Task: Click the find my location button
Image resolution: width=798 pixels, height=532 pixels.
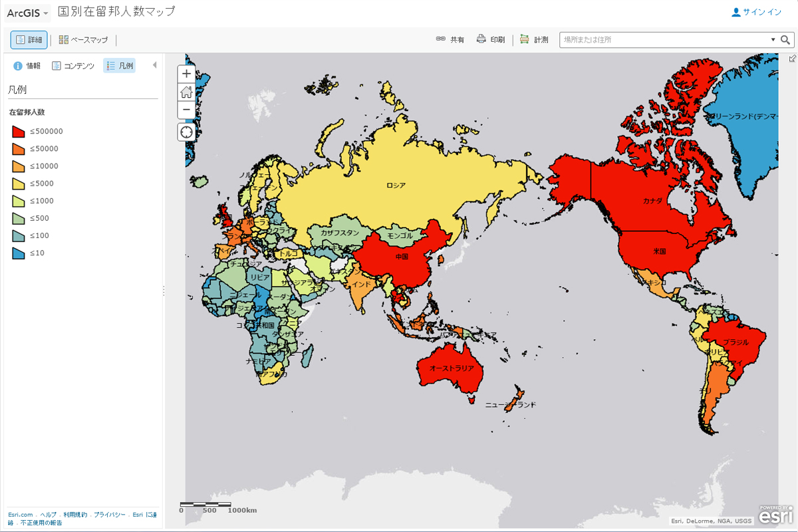Action: click(x=186, y=132)
